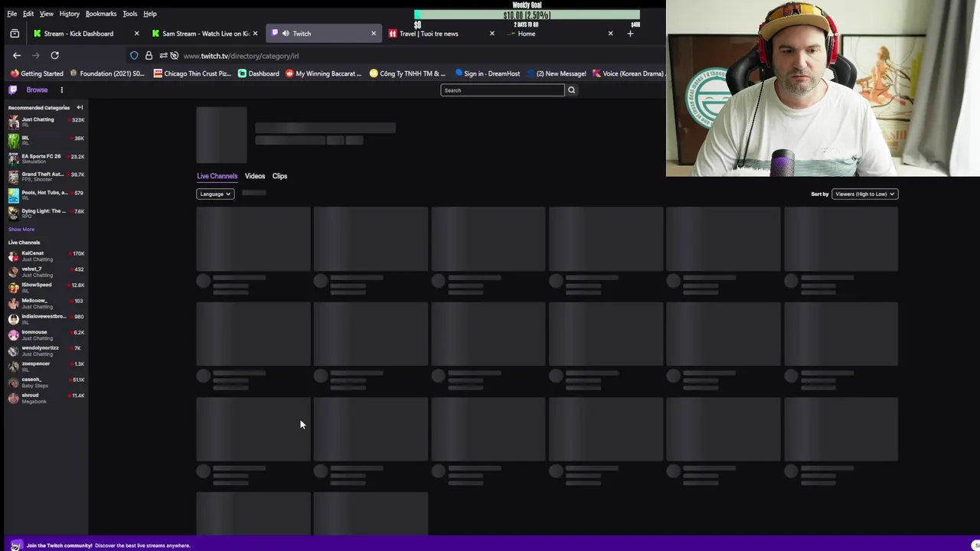
Task: Click the Twitch logo icon
Action: coord(12,90)
